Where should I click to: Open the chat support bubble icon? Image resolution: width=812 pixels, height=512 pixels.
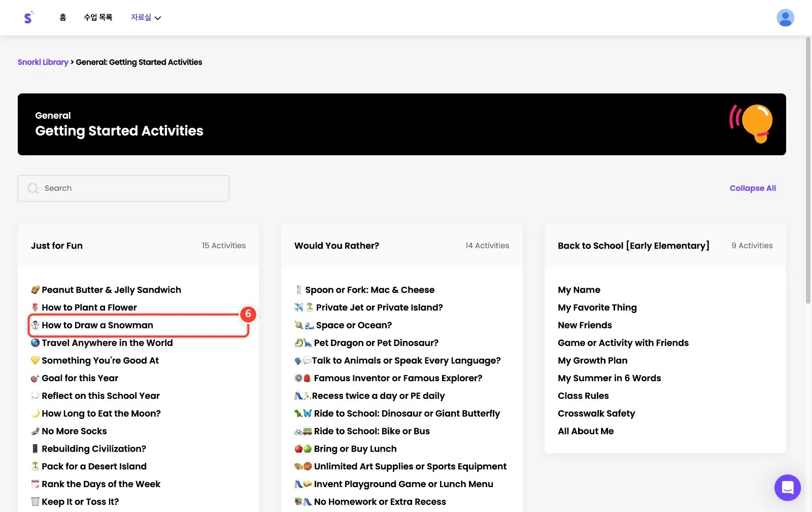787,488
